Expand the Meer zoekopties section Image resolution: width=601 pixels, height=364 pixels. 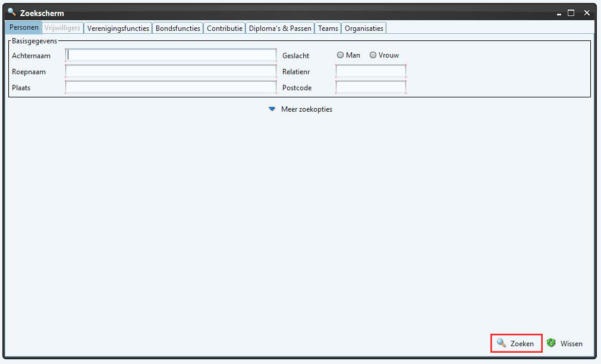pos(306,109)
